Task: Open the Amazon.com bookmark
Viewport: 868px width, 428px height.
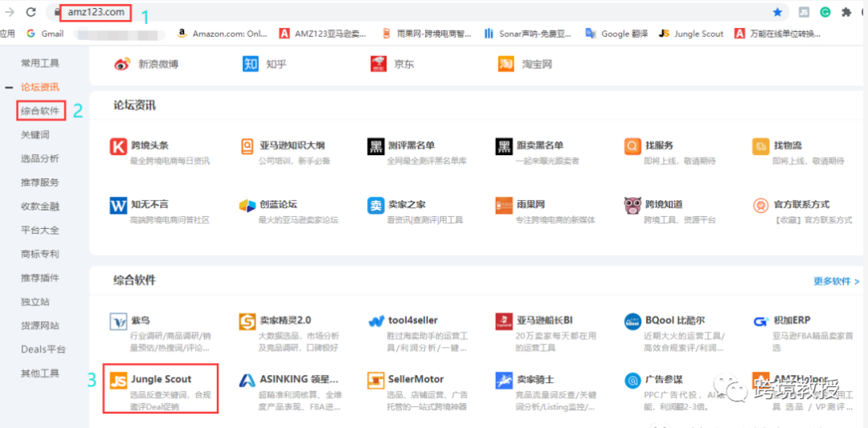Action: click(x=222, y=34)
